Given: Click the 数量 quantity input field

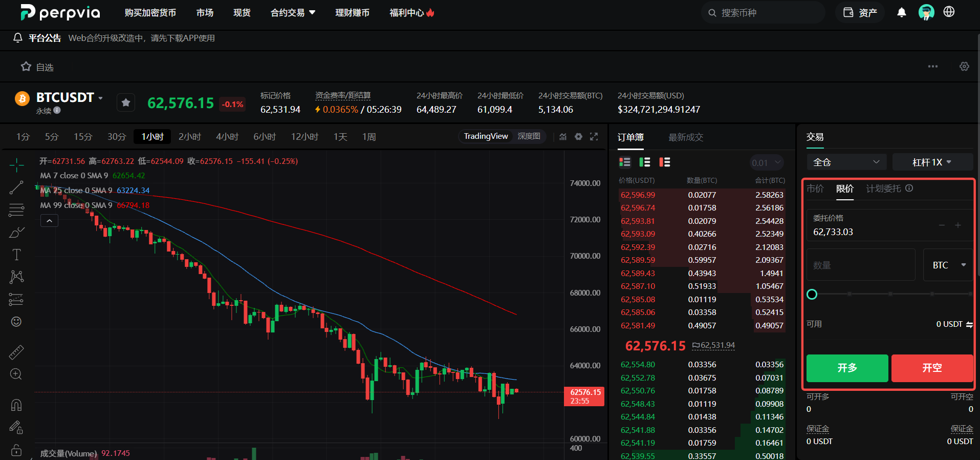Looking at the screenshot, I should tap(861, 265).
